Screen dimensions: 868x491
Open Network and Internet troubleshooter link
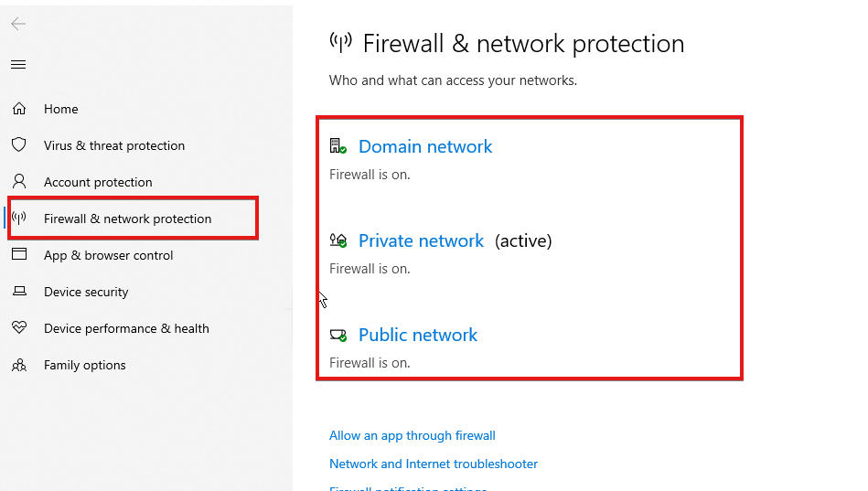point(434,464)
